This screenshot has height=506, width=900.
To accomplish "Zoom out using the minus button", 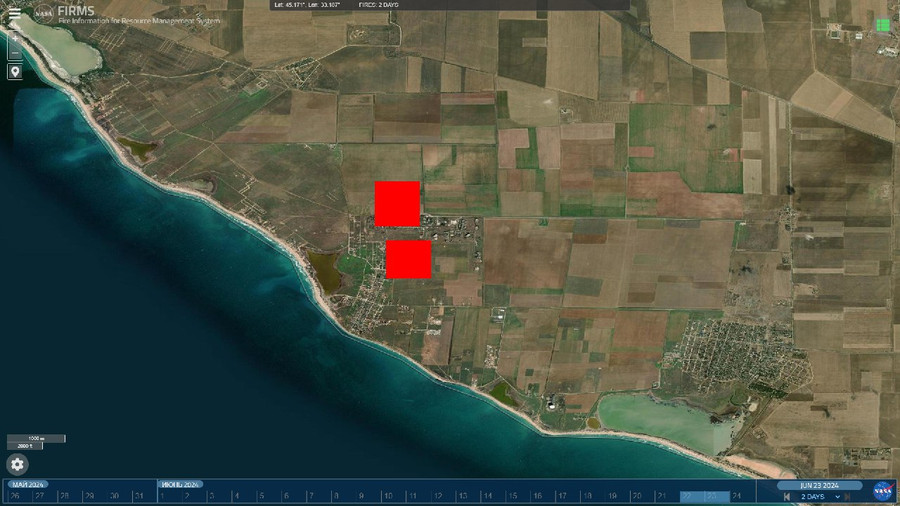I will (15, 51).
